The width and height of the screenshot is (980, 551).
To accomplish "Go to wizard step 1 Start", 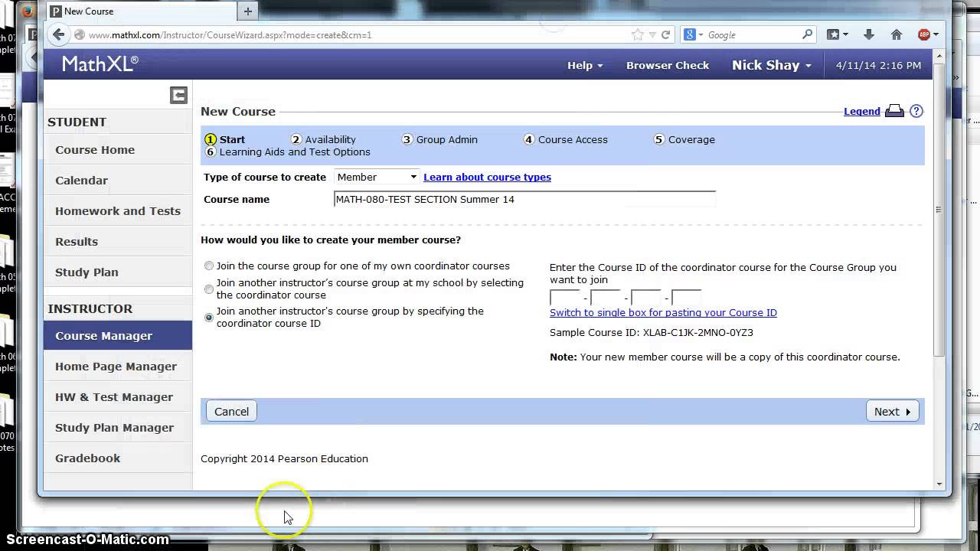I will (x=224, y=139).
